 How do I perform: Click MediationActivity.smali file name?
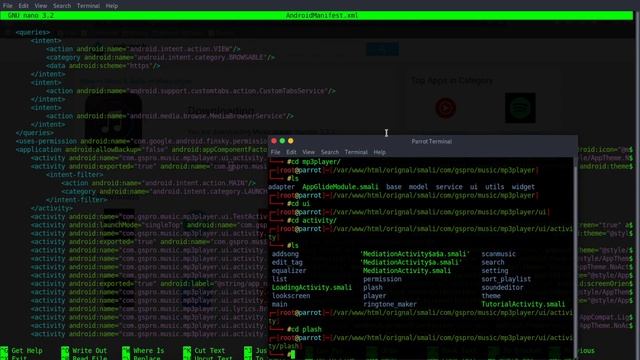(x=407, y=271)
